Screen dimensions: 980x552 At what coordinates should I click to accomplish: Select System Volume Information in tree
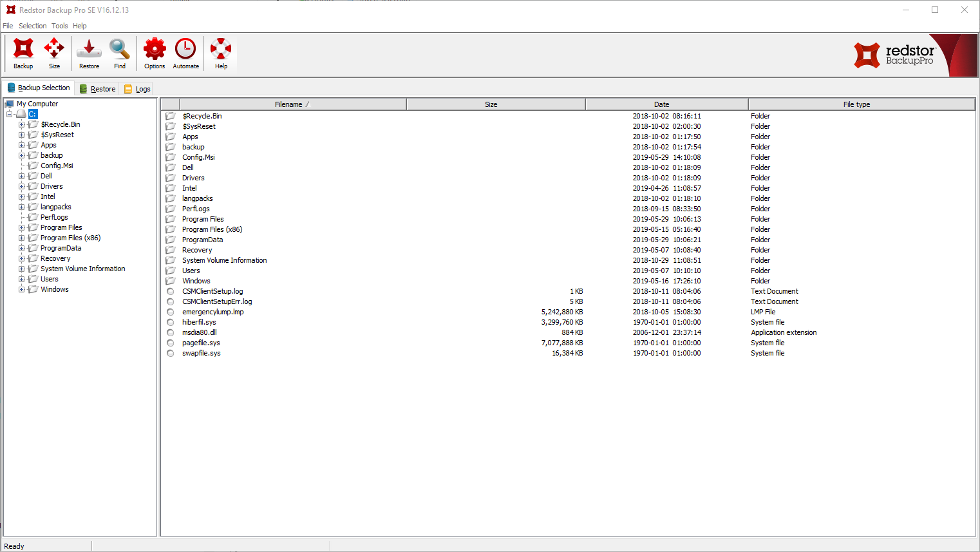click(x=83, y=269)
